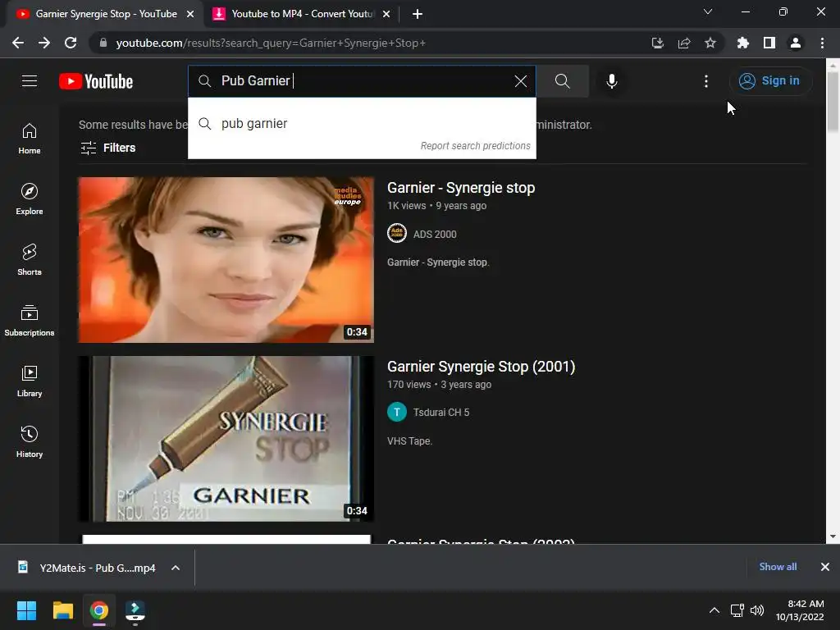Click the woman's face video thumbnail
This screenshot has height=630, width=840.
[x=226, y=260]
